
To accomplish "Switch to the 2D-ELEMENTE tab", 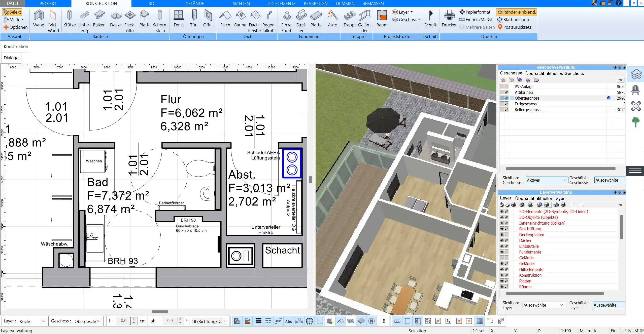I will [x=282, y=4].
